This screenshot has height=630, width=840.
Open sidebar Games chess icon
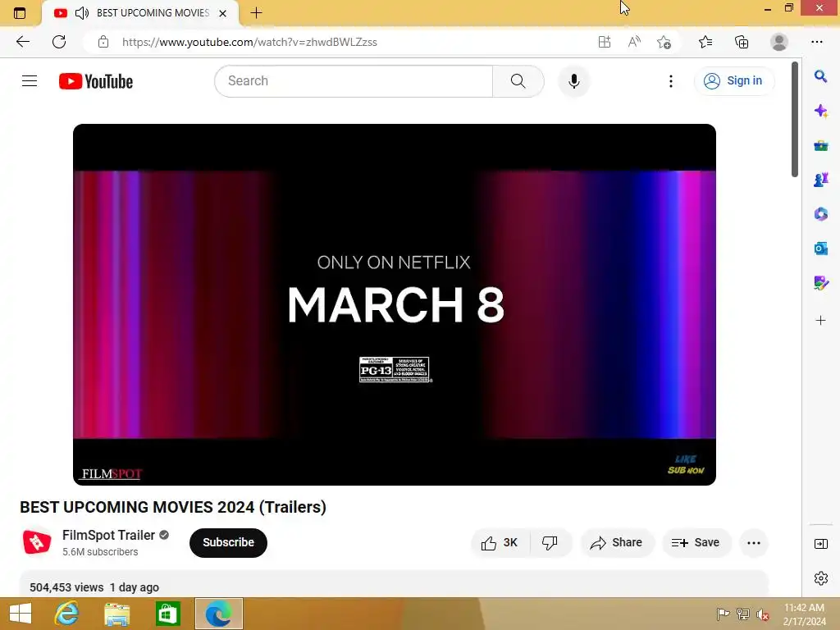820,180
